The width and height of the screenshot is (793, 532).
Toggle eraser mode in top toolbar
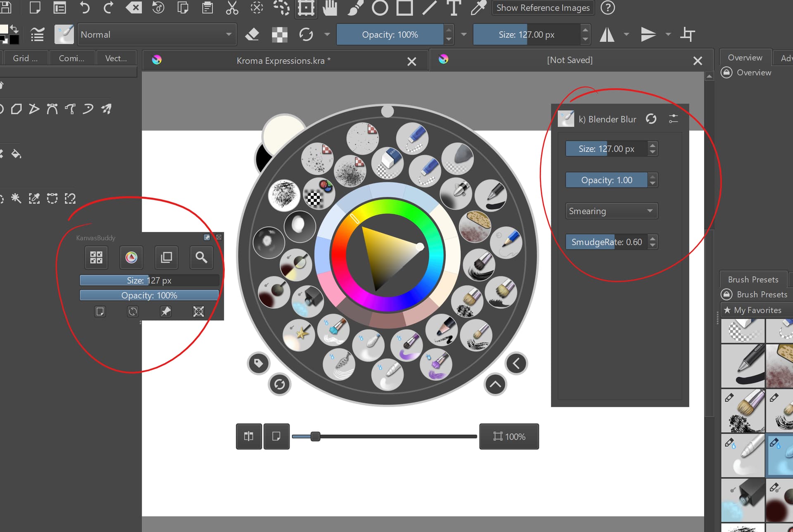(x=252, y=35)
